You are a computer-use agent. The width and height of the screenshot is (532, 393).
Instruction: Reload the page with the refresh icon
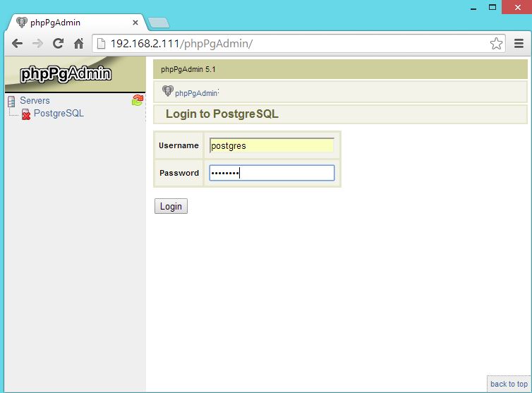coord(58,43)
